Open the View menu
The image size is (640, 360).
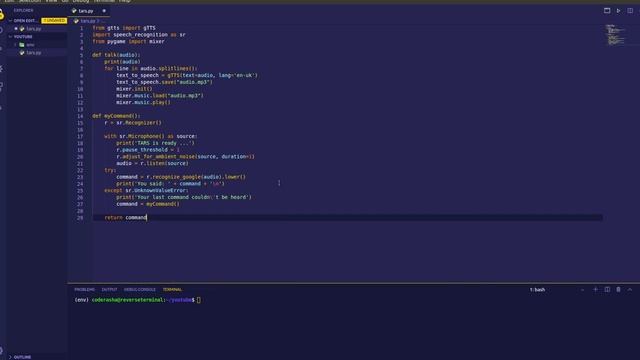pos(51,1)
